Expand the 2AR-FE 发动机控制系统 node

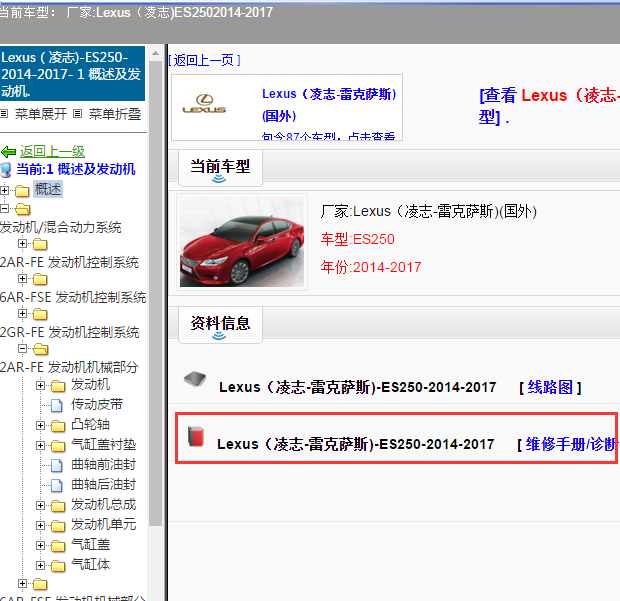click(x=23, y=244)
